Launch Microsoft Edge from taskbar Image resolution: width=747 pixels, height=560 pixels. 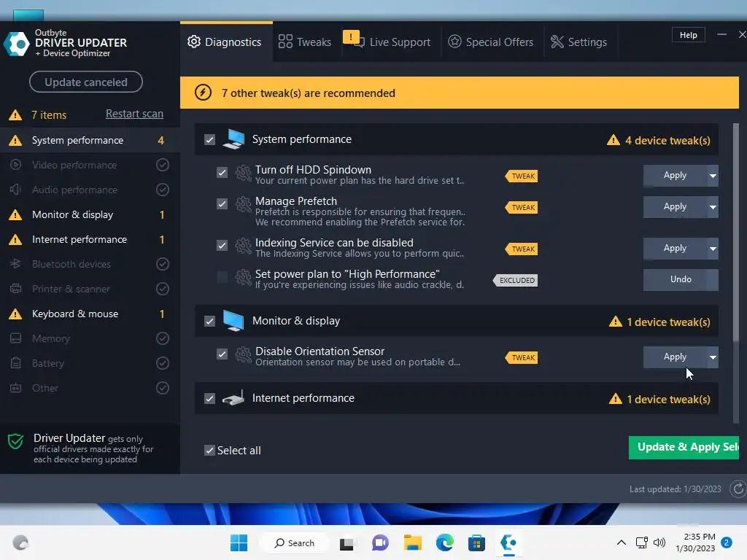[x=444, y=542]
